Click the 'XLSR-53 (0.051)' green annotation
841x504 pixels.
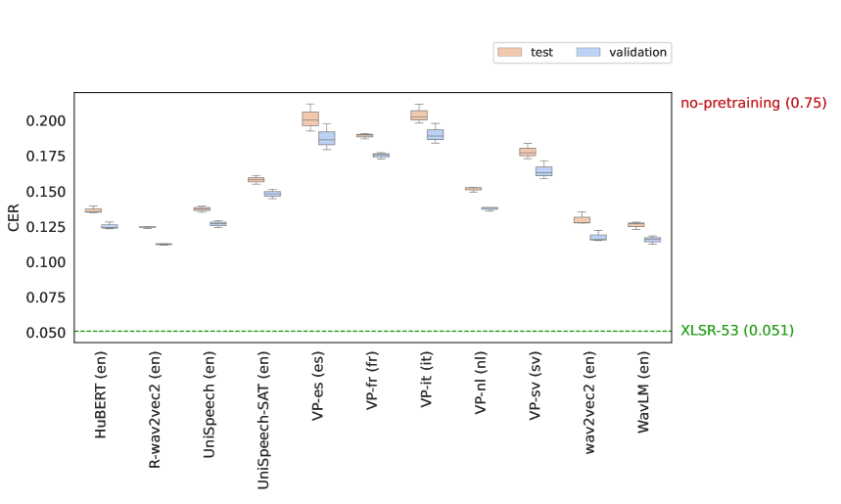click(x=737, y=331)
